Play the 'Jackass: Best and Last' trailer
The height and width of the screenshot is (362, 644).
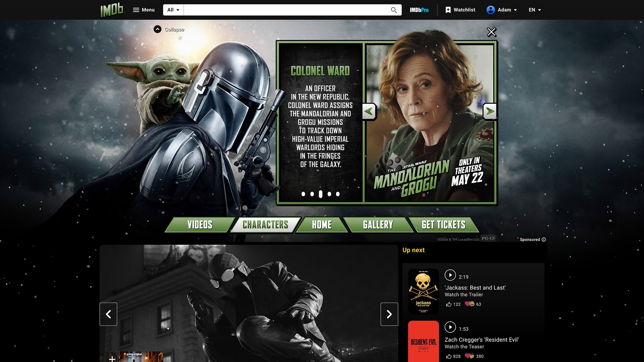pos(450,275)
